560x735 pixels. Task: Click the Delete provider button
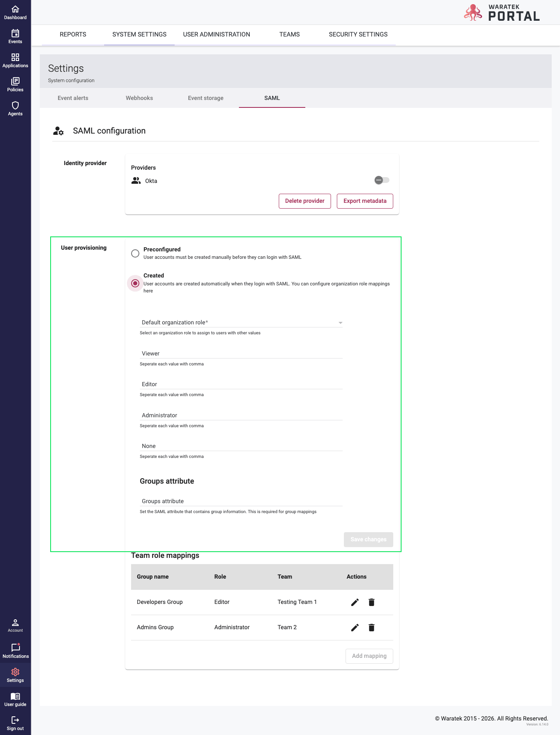tap(305, 201)
